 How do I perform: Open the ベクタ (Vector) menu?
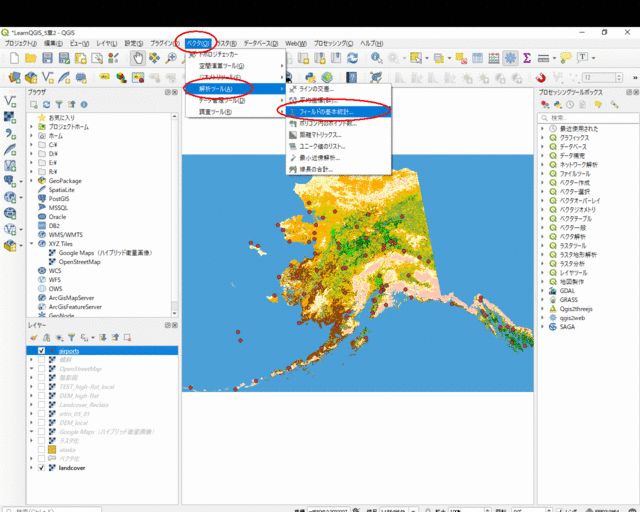[x=198, y=43]
